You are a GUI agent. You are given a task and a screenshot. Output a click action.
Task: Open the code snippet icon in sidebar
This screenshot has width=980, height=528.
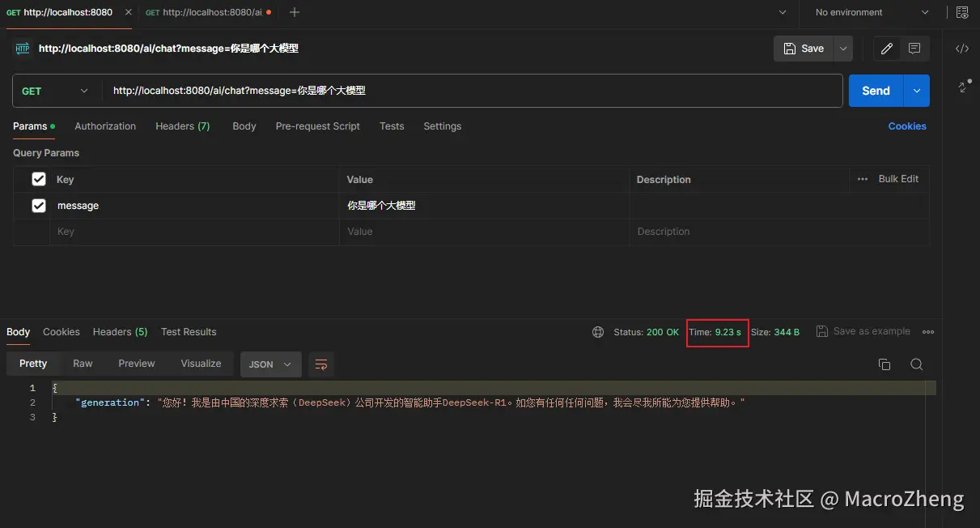pyautogui.click(x=961, y=49)
